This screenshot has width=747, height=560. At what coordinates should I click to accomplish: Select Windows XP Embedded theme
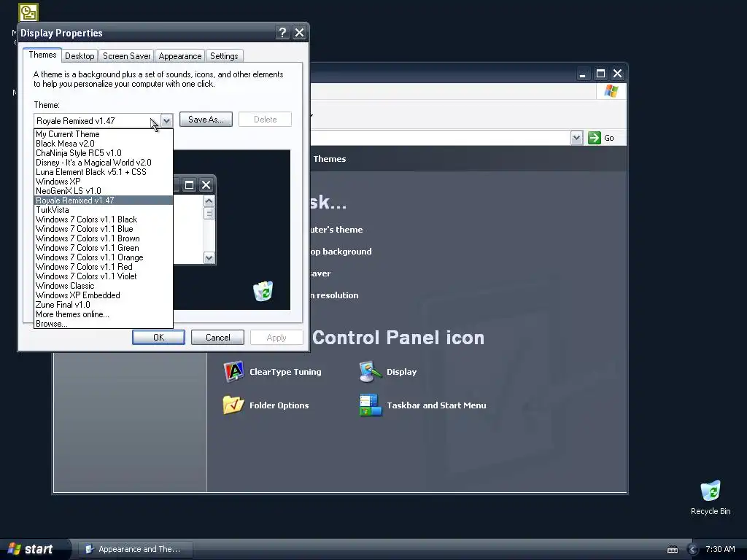click(104, 295)
